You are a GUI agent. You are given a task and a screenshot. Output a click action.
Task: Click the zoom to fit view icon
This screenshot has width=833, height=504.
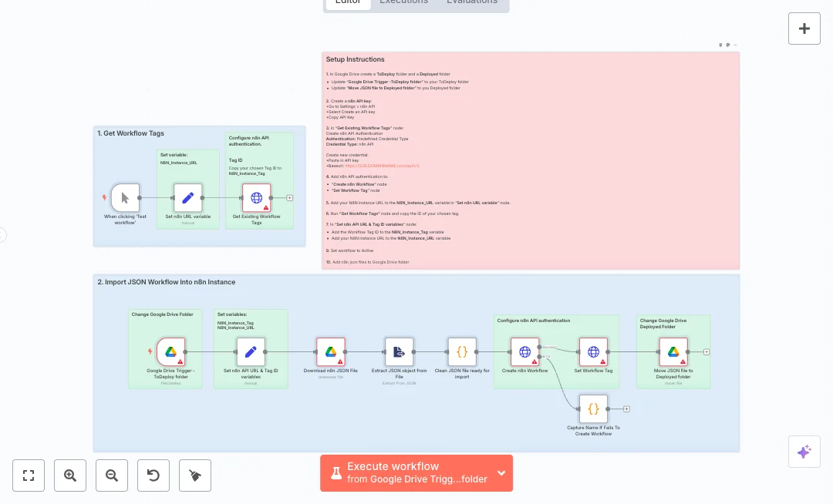pyautogui.click(x=29, y=475)
